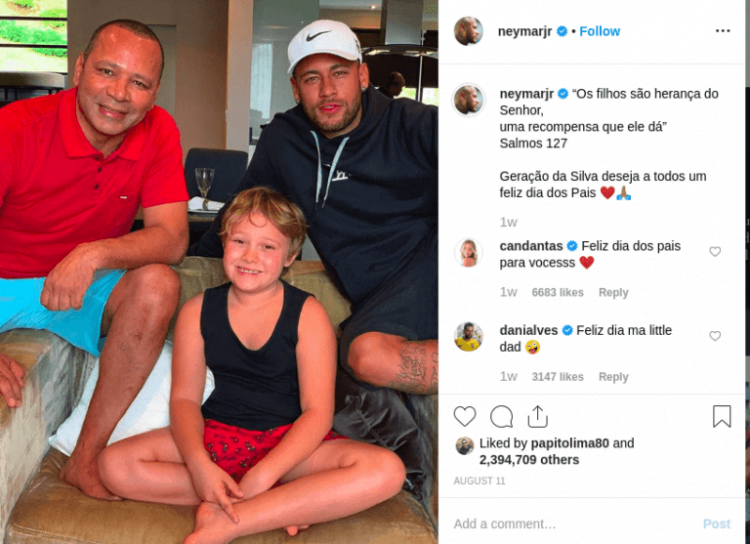Follow the neymarjr account
Image resolution: width=750 pixels, height=544 pixels.
(600, 31)
